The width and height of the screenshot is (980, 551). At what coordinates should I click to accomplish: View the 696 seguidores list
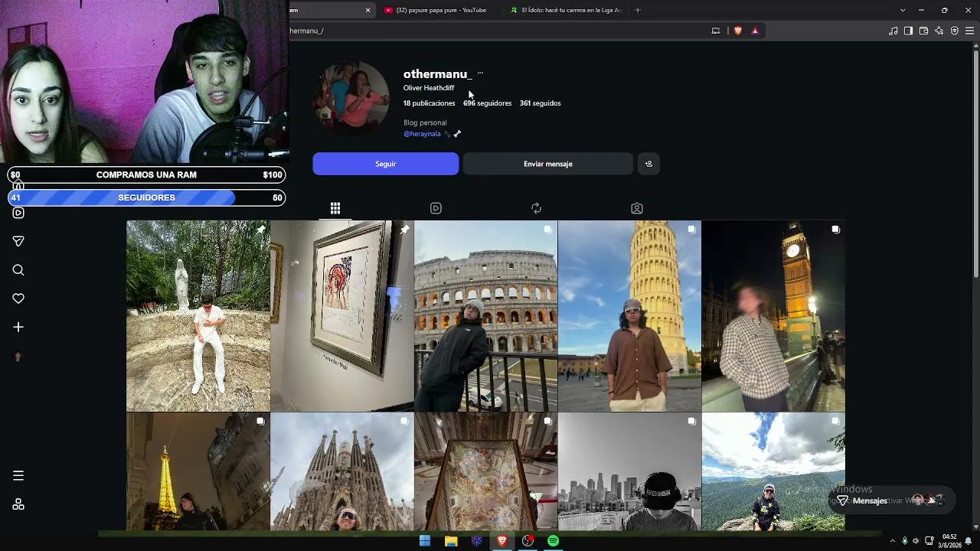[487, 103]
